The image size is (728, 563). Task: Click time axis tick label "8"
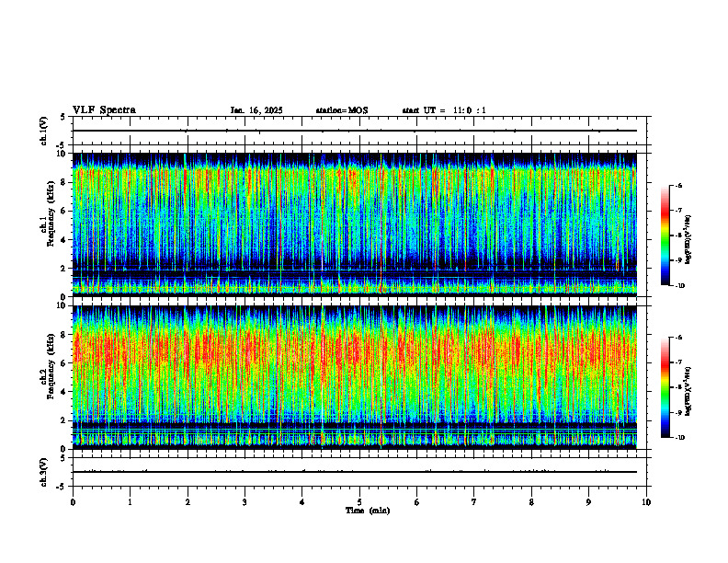click(531, 502)
